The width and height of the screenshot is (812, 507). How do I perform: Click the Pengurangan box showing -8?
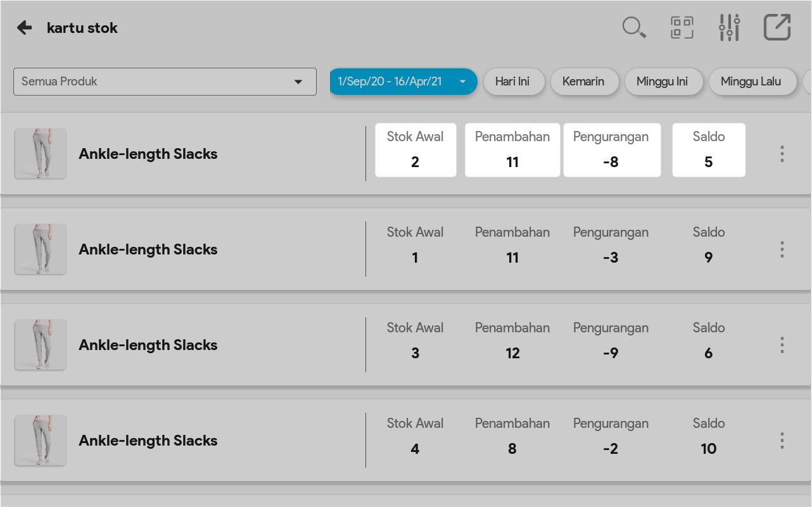click(x=611, y=150)
